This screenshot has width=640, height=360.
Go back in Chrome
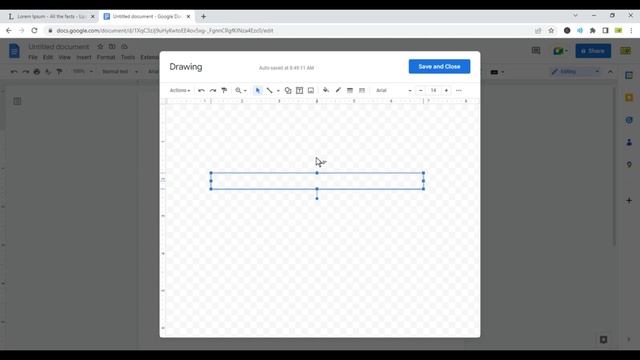[9, 31]
